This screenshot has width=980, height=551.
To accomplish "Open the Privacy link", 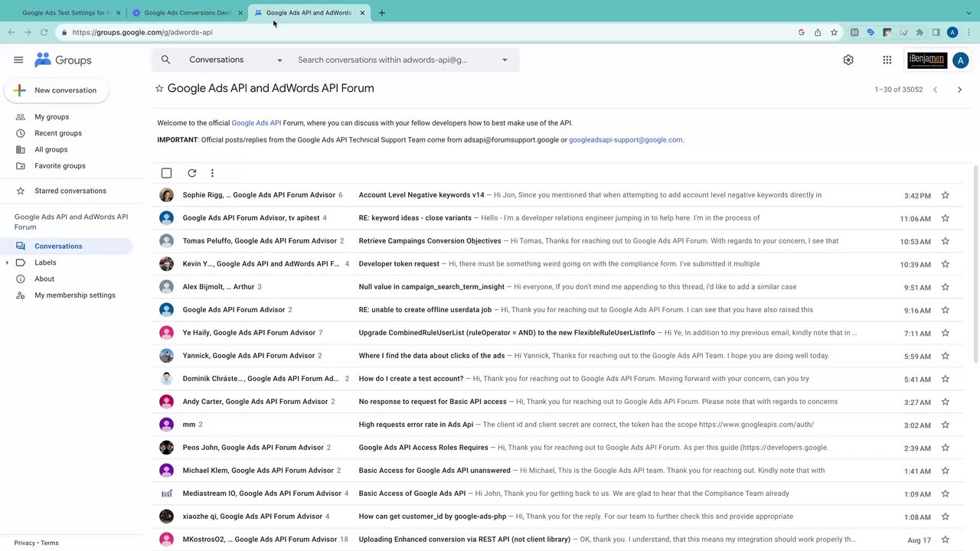I will 24,543.
